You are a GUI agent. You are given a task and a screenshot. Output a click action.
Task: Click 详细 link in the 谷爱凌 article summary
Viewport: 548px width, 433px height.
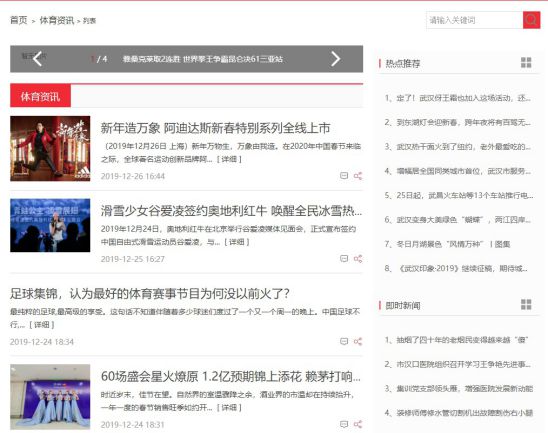[x=237, y=242]
